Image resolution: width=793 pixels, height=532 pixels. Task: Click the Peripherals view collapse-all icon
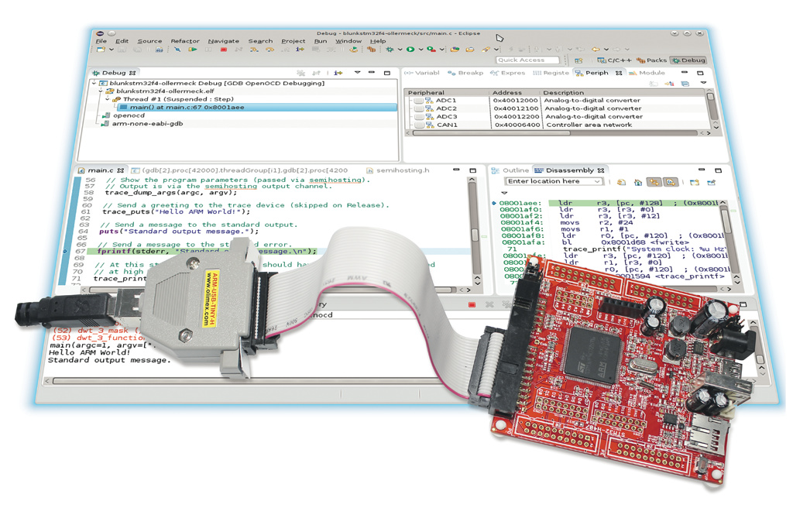coord(685,84)
